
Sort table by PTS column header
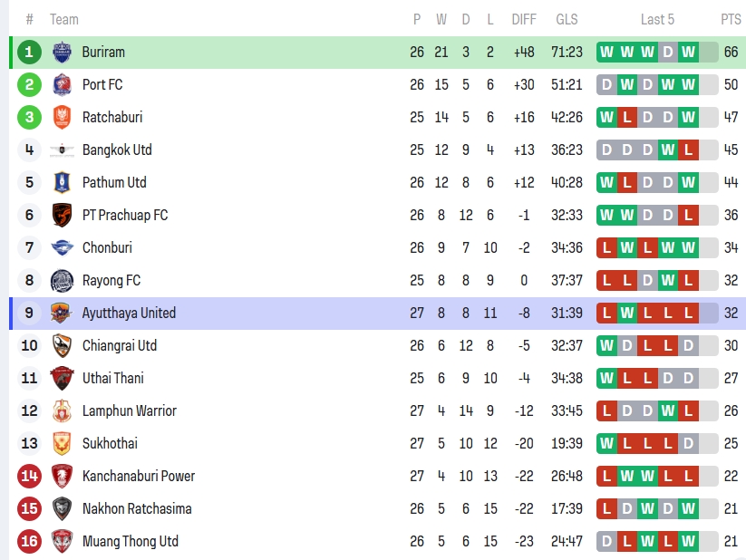coord(731,19)
